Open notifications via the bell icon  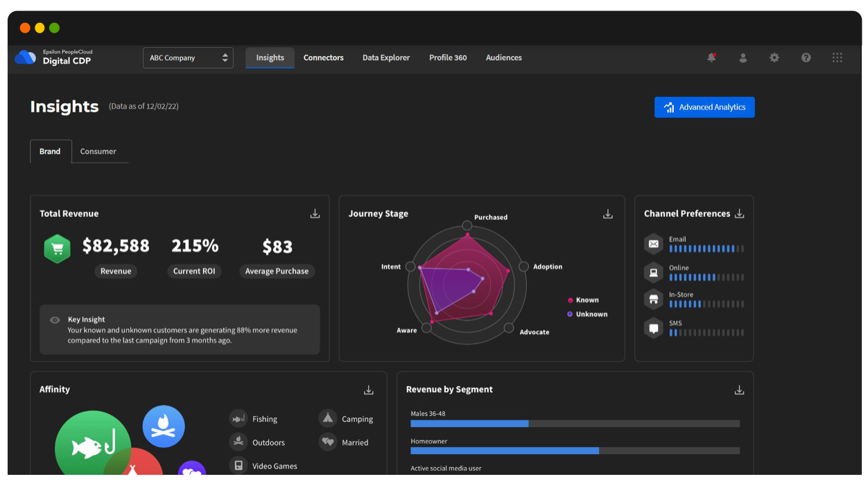point(711,58)
